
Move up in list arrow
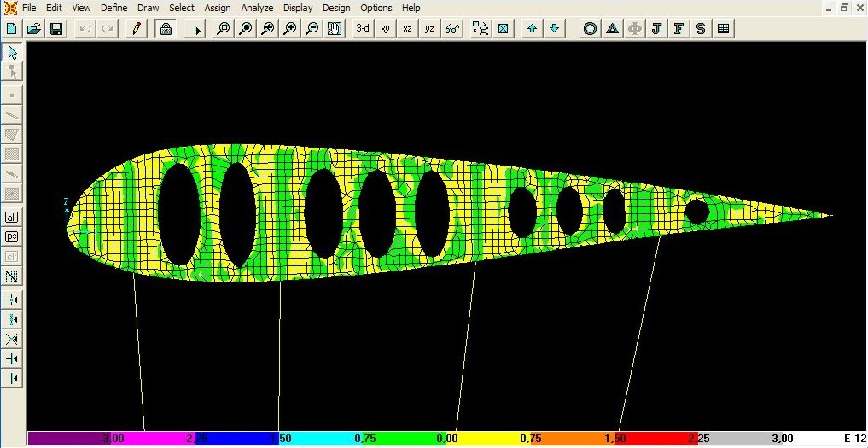pyautogui.click(x=532, y=28)
